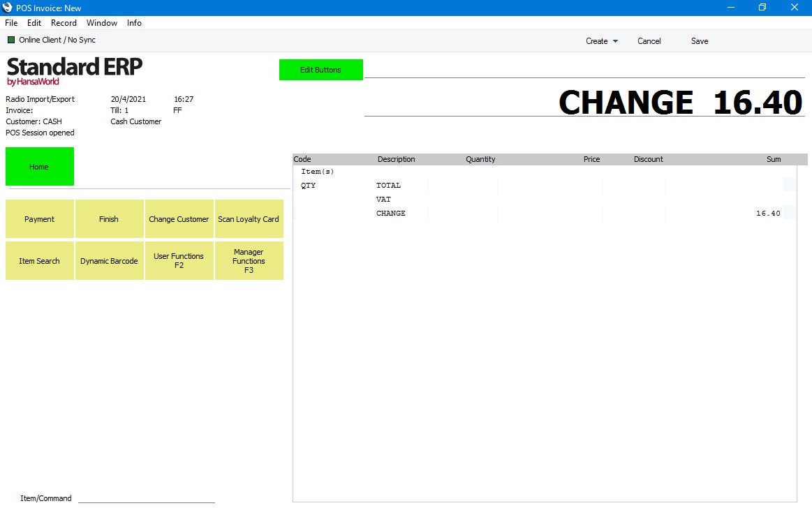The width and height of the screenshot is (812, 508).
Task: Open the Payment function
Action: tap(39, 219)
